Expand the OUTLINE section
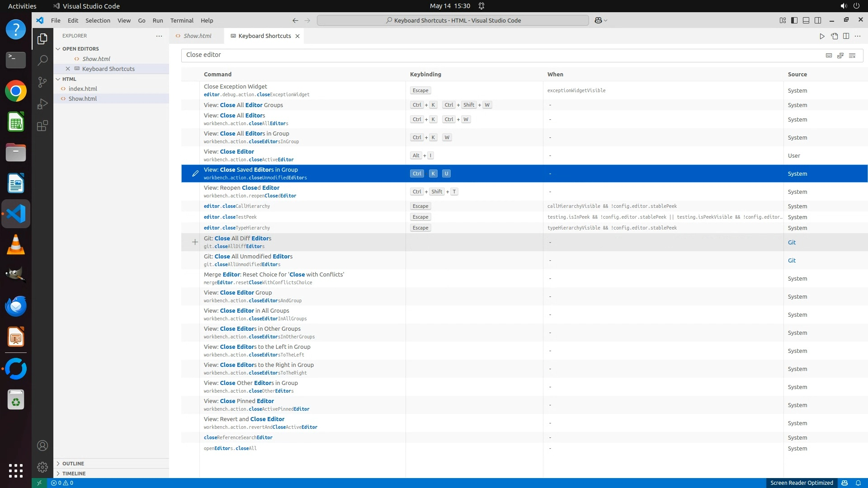 [73, 464]
